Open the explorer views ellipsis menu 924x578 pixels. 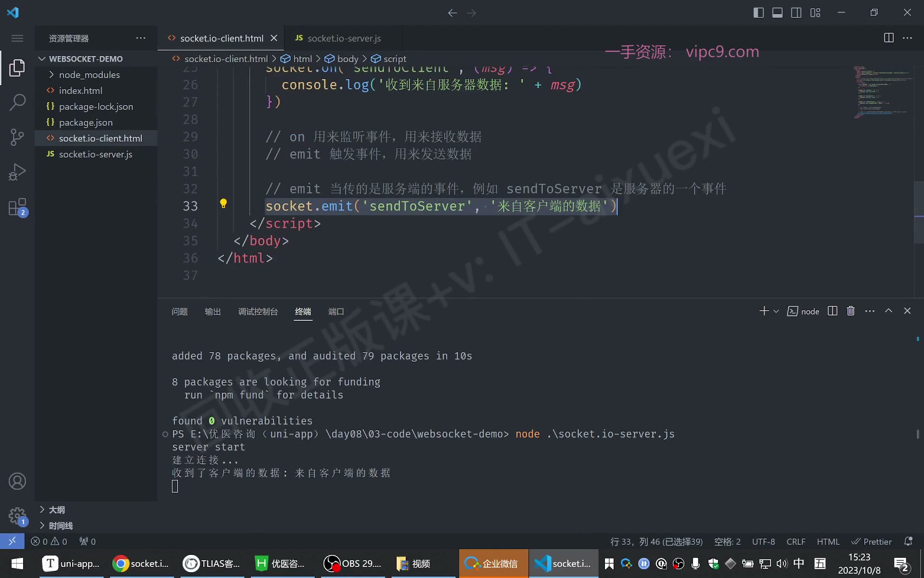point(141,38)
